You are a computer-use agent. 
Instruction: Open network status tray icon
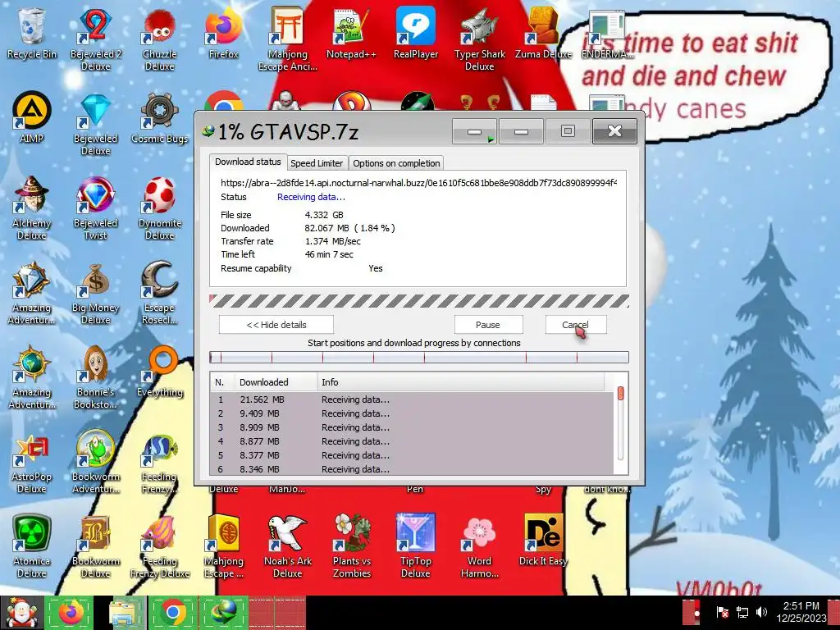(x=742, y=612)
